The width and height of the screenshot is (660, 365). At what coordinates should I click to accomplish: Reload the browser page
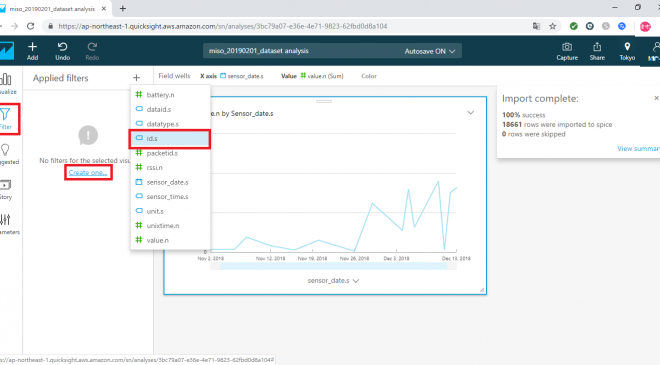(x=30, y=26)
